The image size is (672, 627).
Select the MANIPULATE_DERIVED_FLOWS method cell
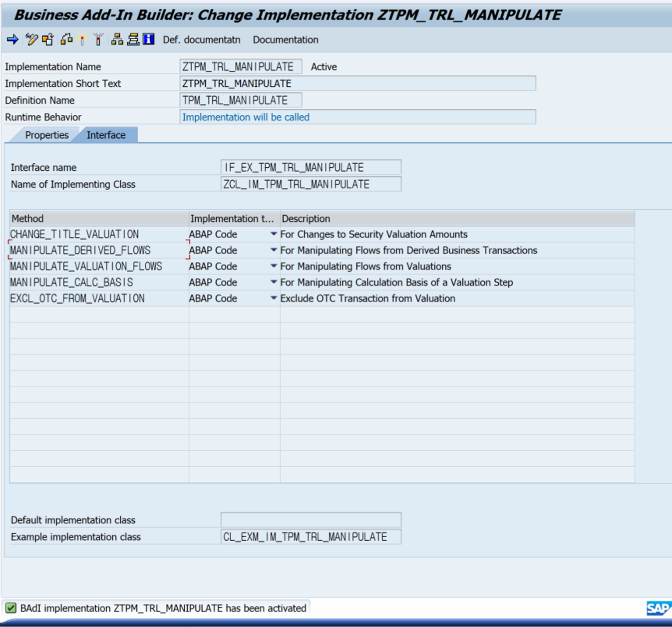(x=99, y=250)
